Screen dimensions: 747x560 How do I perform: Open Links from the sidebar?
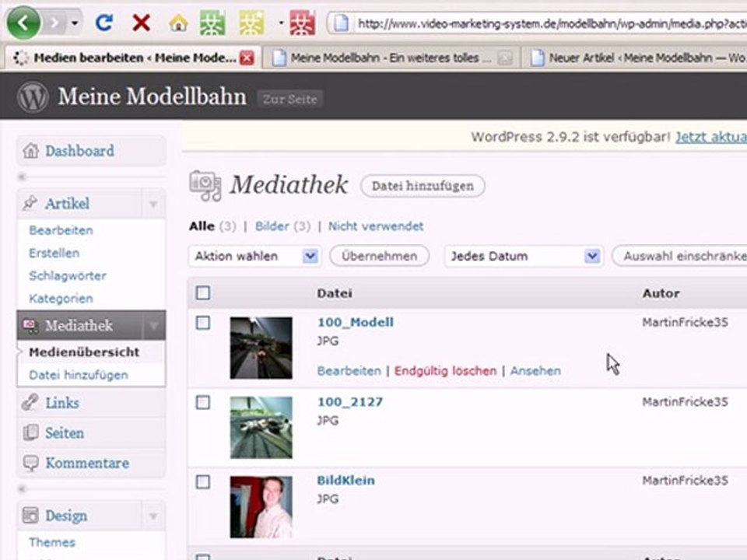62,404
